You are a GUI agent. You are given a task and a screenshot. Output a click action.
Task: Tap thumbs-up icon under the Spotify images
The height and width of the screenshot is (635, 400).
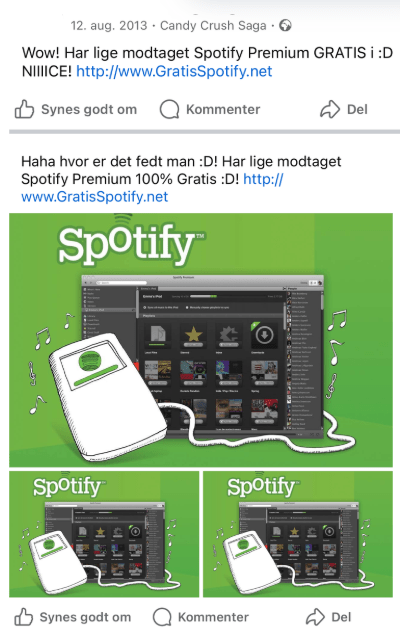(x=23, y=617)
